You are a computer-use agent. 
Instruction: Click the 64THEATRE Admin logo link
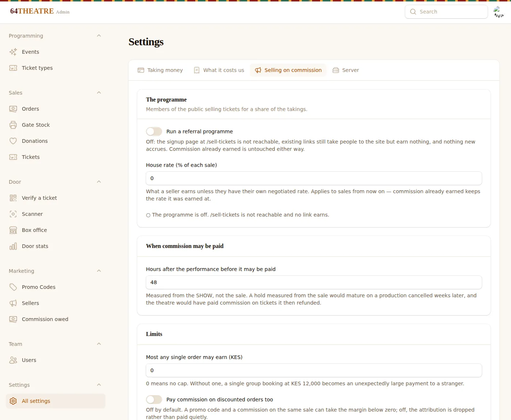tap(40, 11)
